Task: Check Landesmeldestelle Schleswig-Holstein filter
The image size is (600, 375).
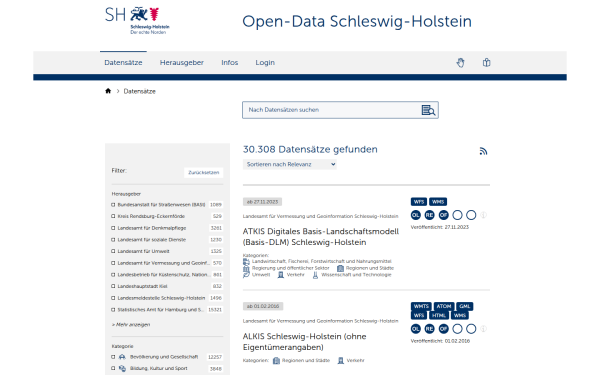Action: tap(113, 298)
